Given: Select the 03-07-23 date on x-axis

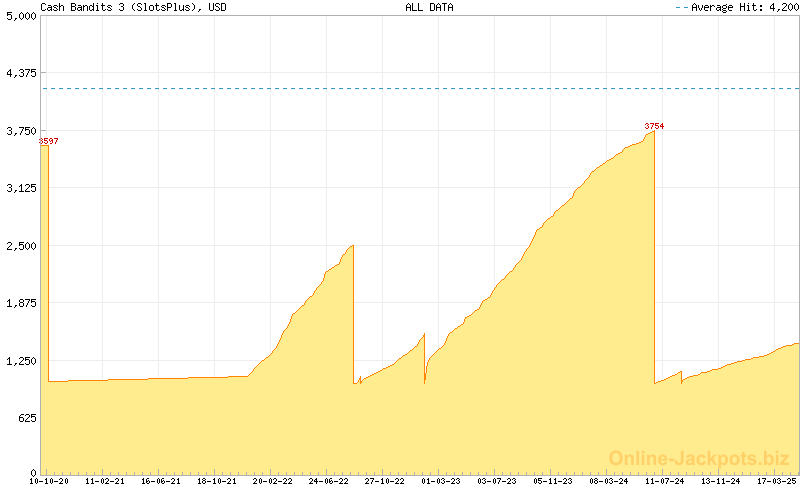Looking at the screenshot, I should pyautogui.click(x=496, y=482).
